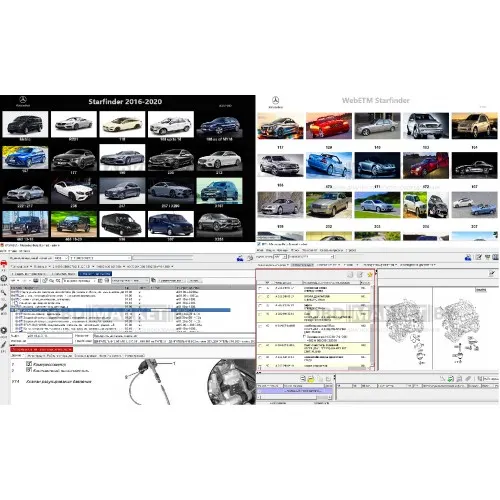The height and width of the screenshot is (500, 500).
Task: Click the printer icon in shopping list toolbar
Action: [x=303, y=379]
